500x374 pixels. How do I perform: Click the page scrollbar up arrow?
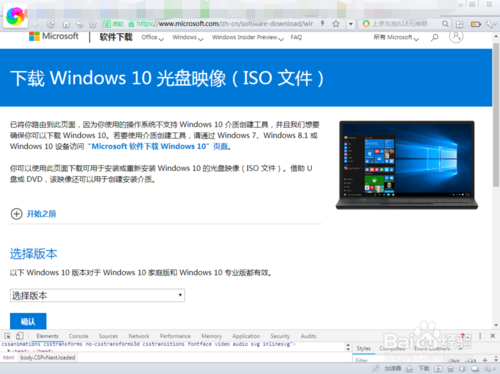point(496,36)
